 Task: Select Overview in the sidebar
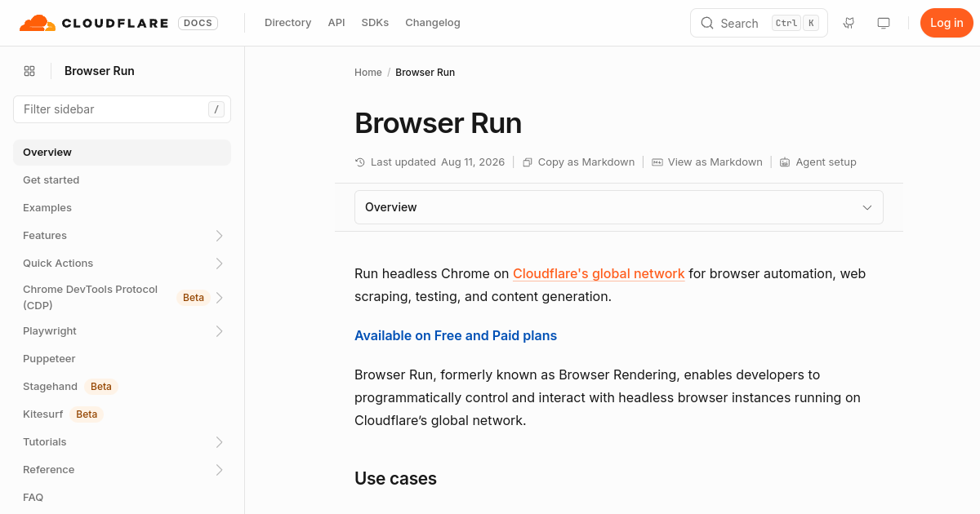tap(122, 153)
